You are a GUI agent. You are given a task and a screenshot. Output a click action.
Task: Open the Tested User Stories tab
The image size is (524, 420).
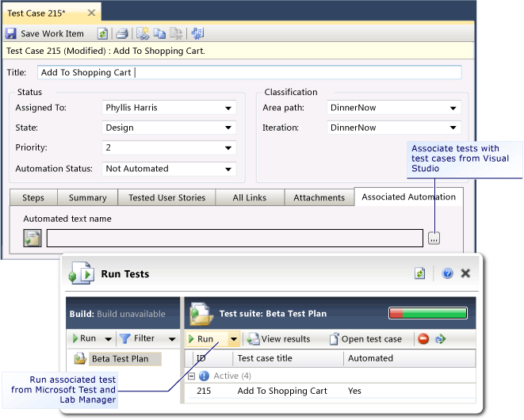(166, 197)
